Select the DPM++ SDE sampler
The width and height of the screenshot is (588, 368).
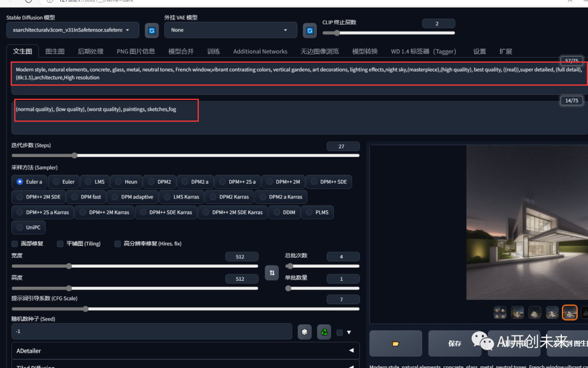(x=328, y=182)
